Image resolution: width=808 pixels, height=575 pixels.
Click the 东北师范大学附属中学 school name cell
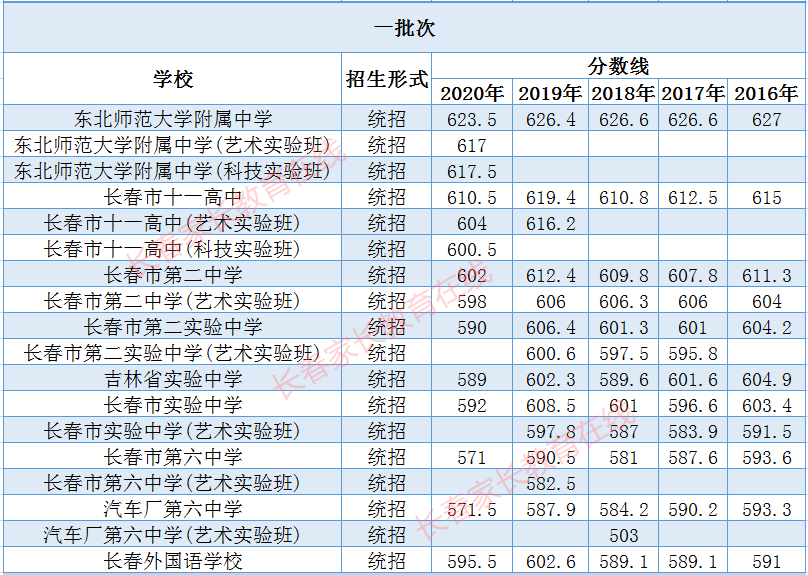tap(173, 119)
